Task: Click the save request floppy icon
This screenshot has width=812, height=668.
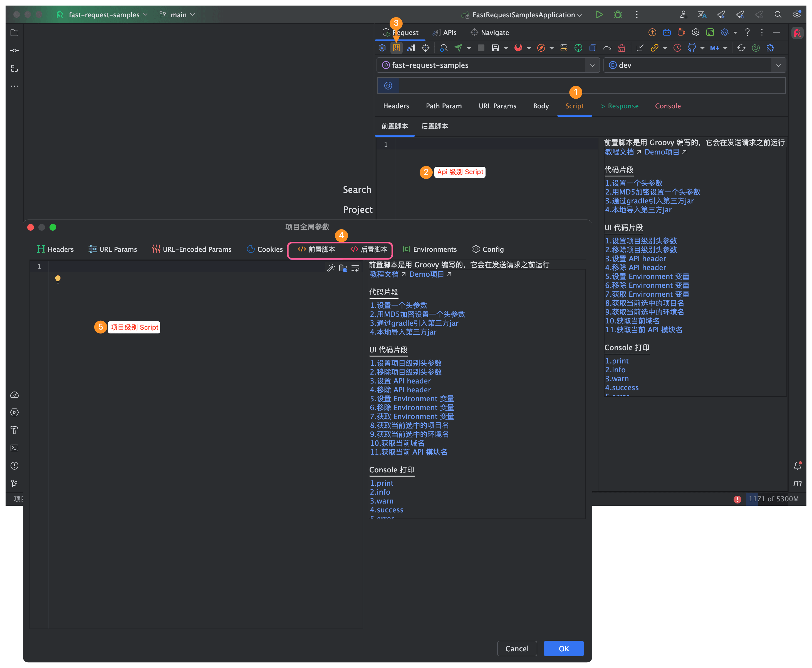Action: click(x=496, y=48)
